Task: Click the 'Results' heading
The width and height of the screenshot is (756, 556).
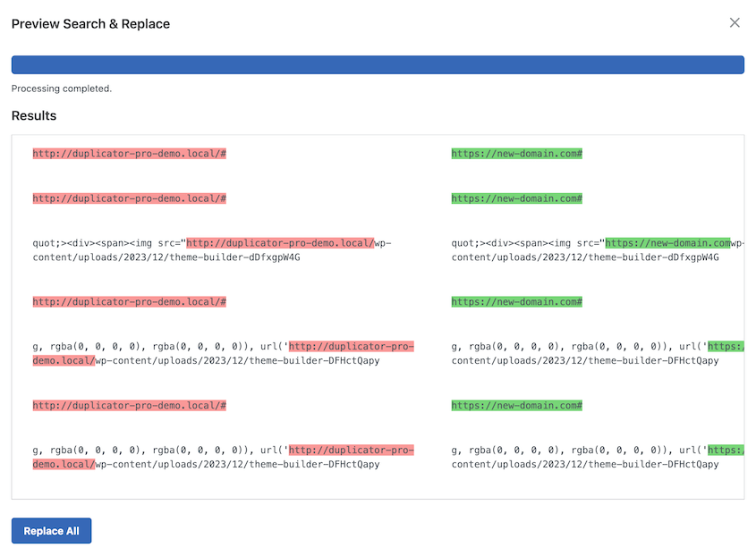Action: click(x=34, y=115)
